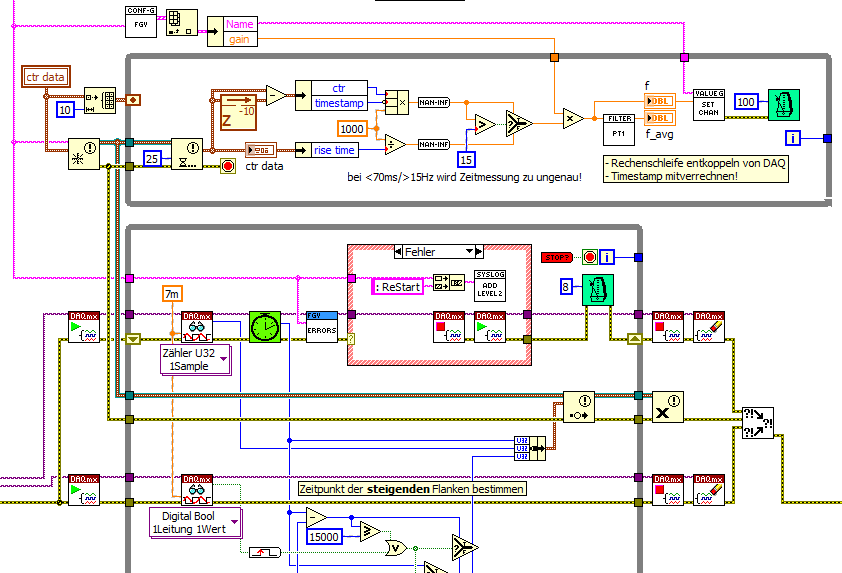The height and width of the screenshot is (573, 842).
Task: Click the Name element of unbundle
Action: pyautogui.click(x=239, y=24)
